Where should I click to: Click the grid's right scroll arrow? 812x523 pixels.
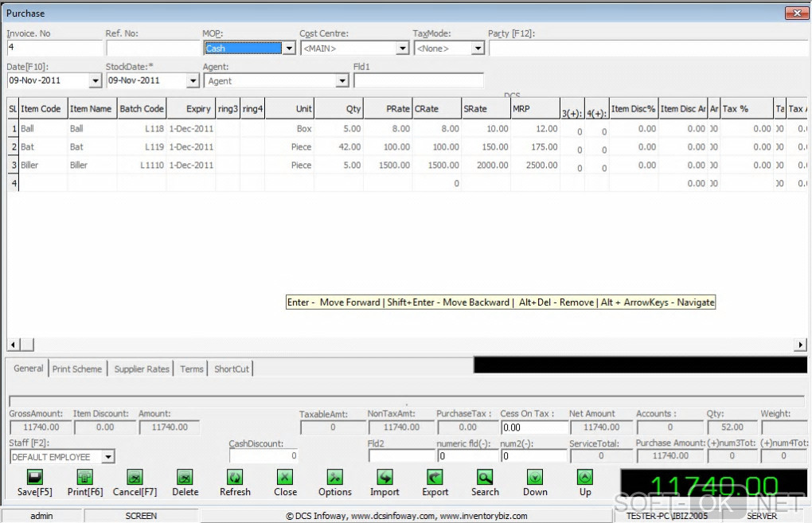click(801, 345)
